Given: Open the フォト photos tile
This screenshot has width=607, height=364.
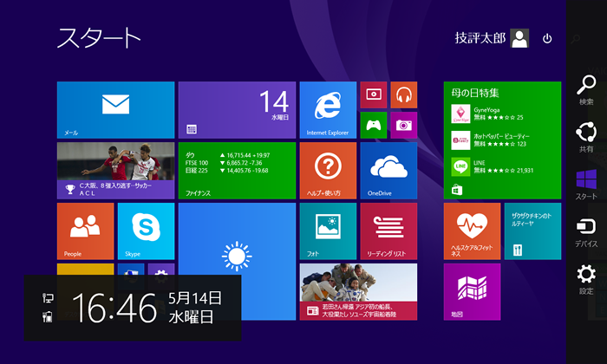Looking at the screenshot, I should tap(328, 231).
